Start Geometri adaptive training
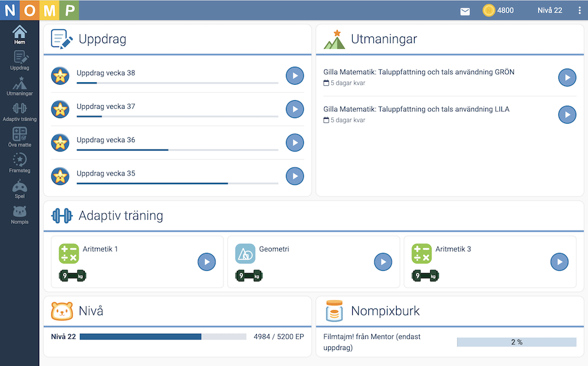The height and width of the screenshot is (366, 588). click(383, 262)
